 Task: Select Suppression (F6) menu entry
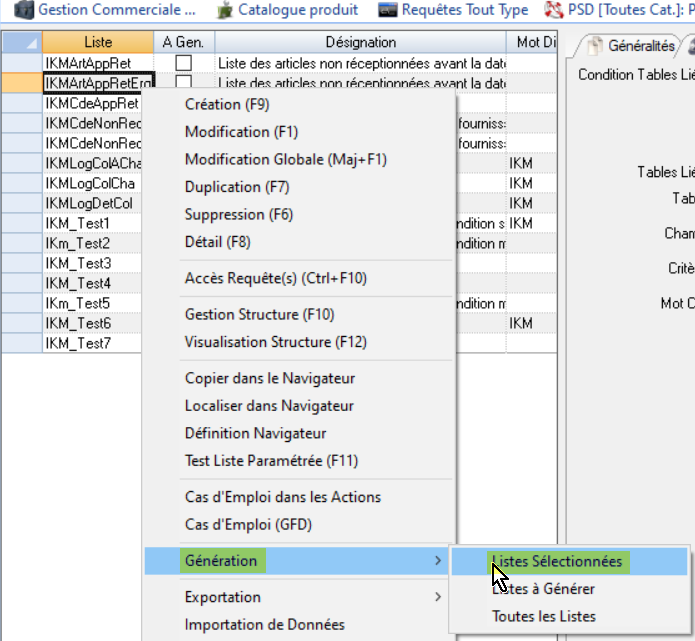[239, 215]
